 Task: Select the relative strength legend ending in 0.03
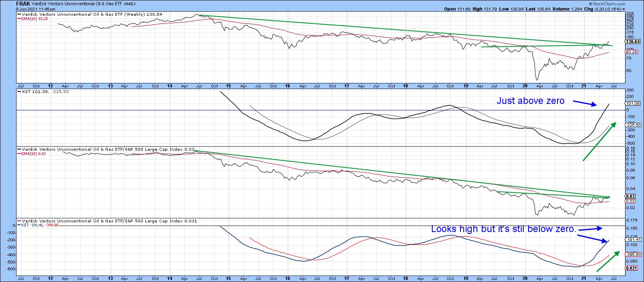[105, 149]
